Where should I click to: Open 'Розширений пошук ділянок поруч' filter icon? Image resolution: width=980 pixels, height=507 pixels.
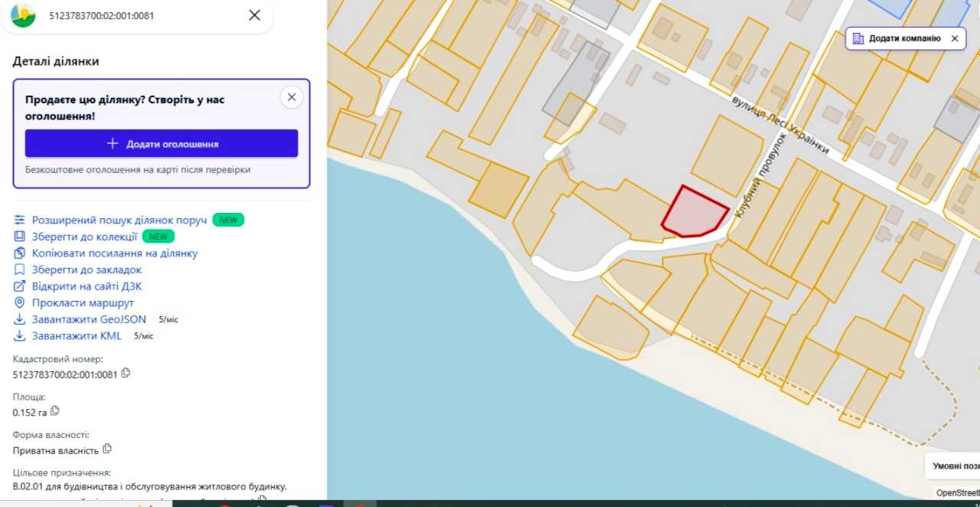point(20,220)
